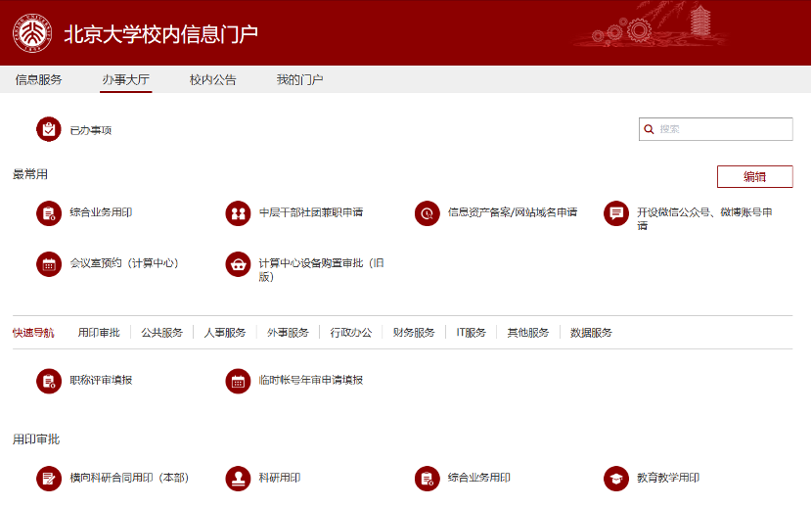The height and width of the screenshot is (507, 812).
Task: Go to the 我的门户 tab
Action: (x=299, y=80)
